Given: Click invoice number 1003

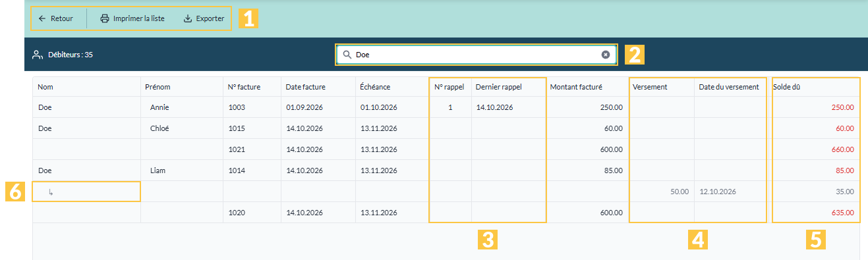Looking at the screenshot, I should coord(236,107).
